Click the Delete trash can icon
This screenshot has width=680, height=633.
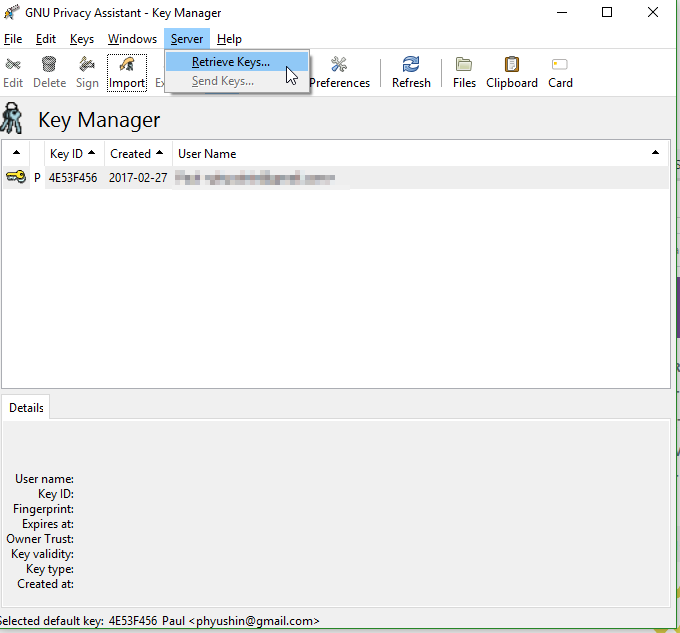pos(49,64)
